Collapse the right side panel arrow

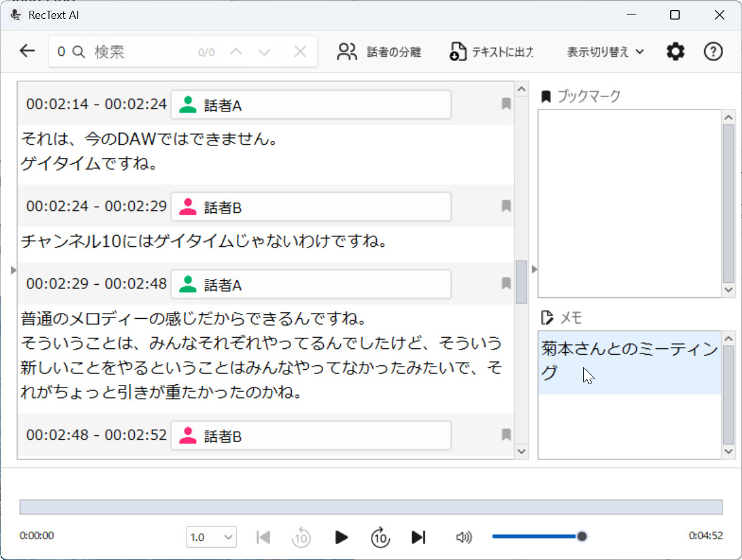point(535,270)
